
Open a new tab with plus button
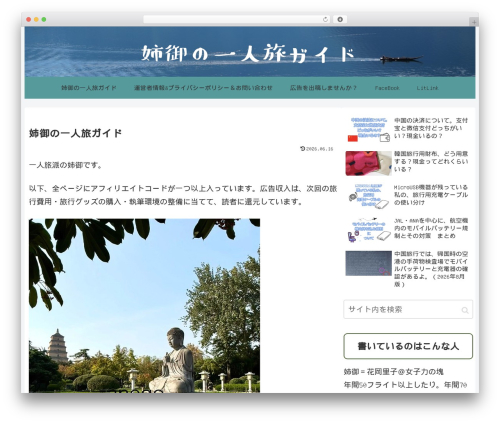coord(474,22)
